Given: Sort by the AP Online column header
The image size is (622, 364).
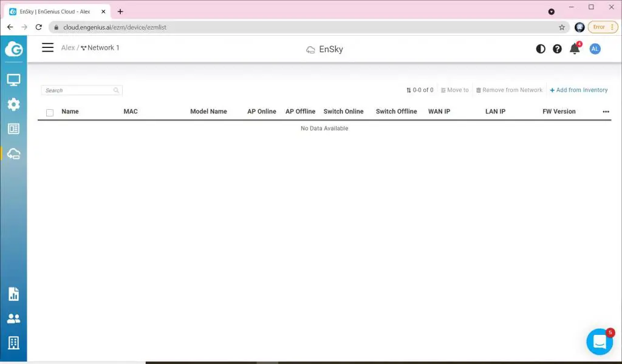Looking at the screenshot, I should click(262, 112).
